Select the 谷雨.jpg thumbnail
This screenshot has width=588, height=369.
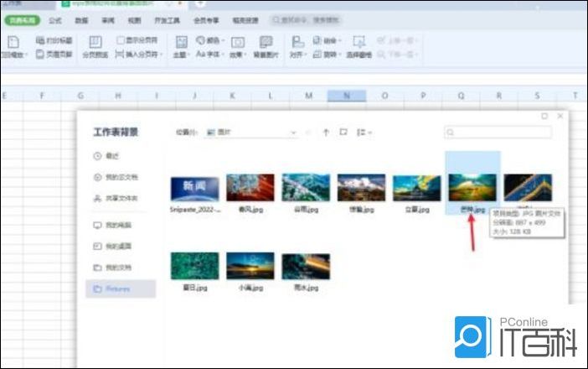coord(306,188)
